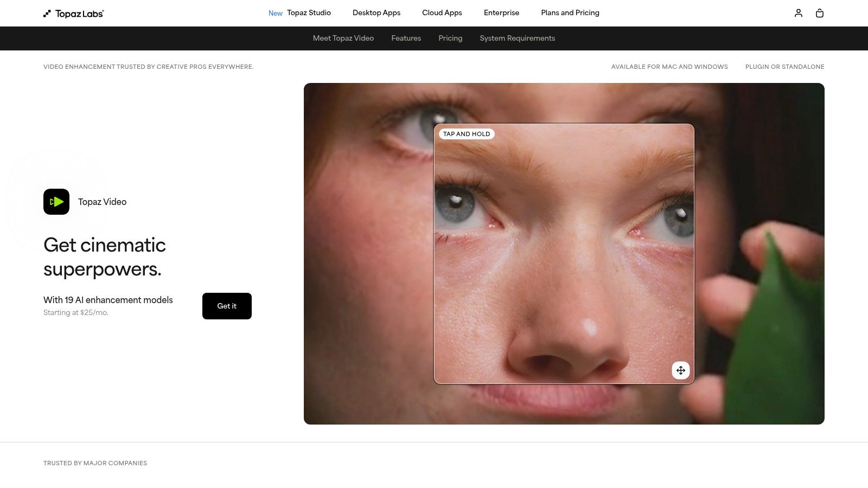Click the green Topaz Video app icon
Viewport: 868px width, 488px height.
(56, 202)
